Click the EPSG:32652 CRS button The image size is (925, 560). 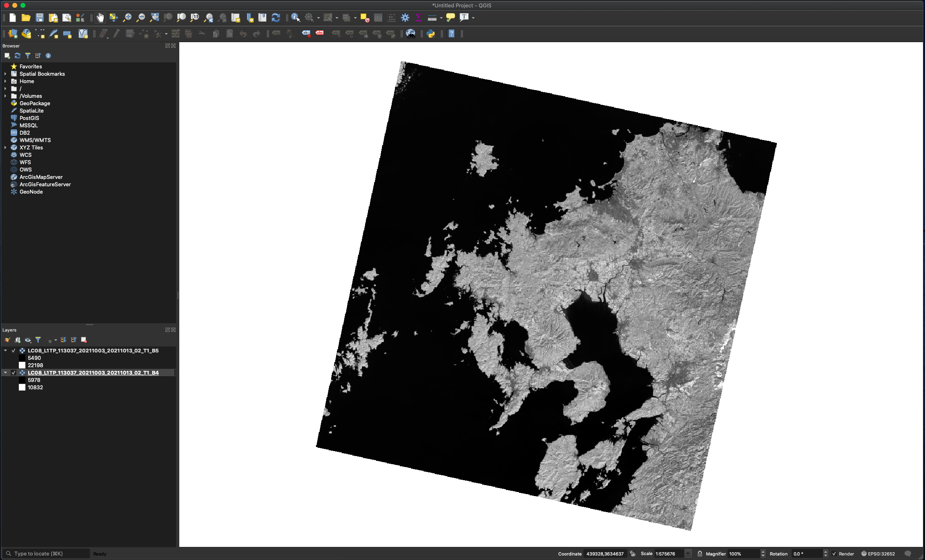coord(878,554)
